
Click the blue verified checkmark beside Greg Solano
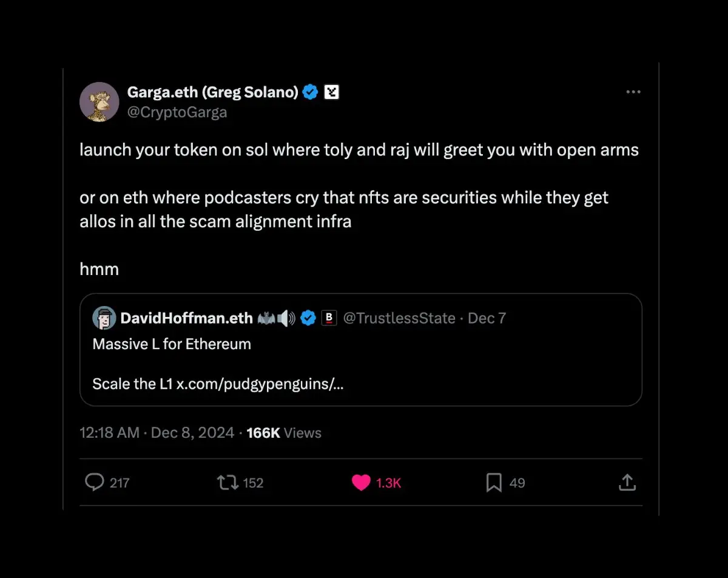311,92
